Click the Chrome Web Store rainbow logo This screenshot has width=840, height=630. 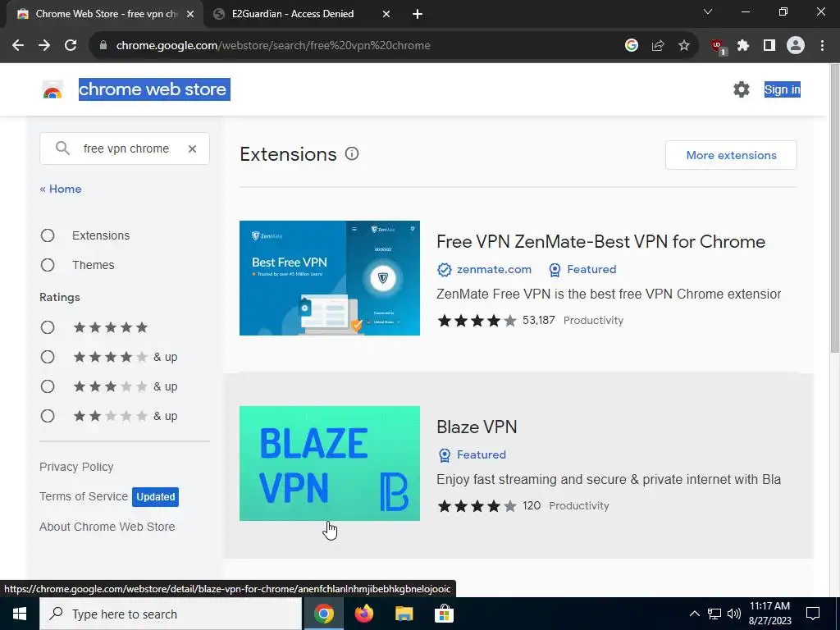52,90
